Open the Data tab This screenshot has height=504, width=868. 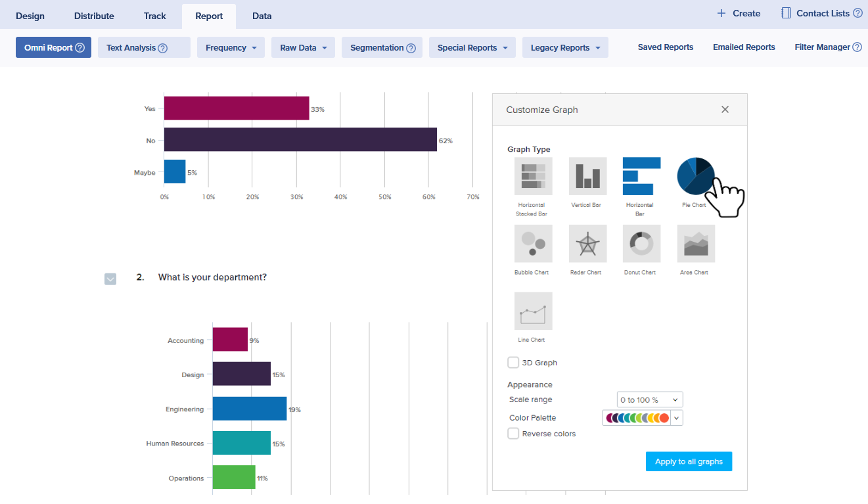pyautogui.click(x=262, y=16)
